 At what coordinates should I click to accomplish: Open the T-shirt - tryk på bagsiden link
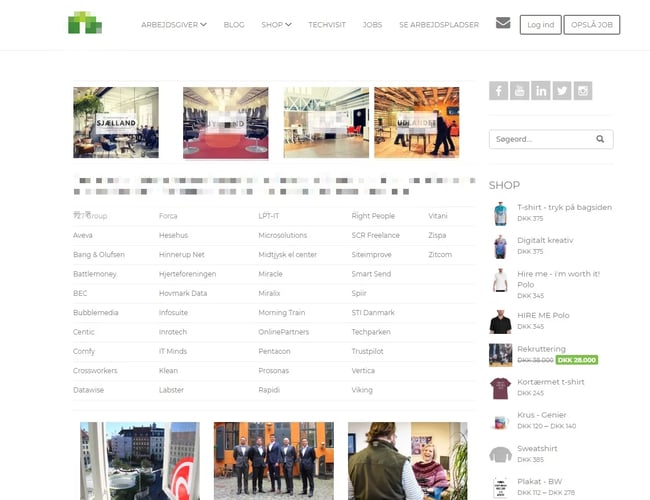click(565, 207)
